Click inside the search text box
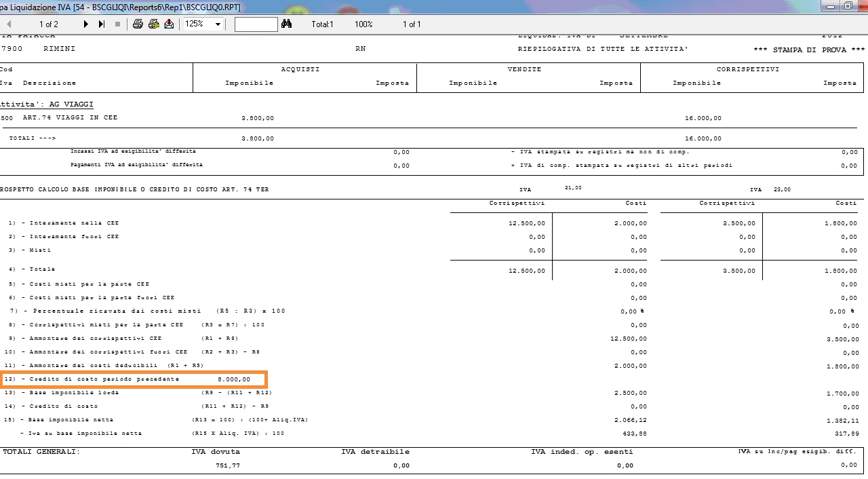868x479 pixels. [256, 24]
